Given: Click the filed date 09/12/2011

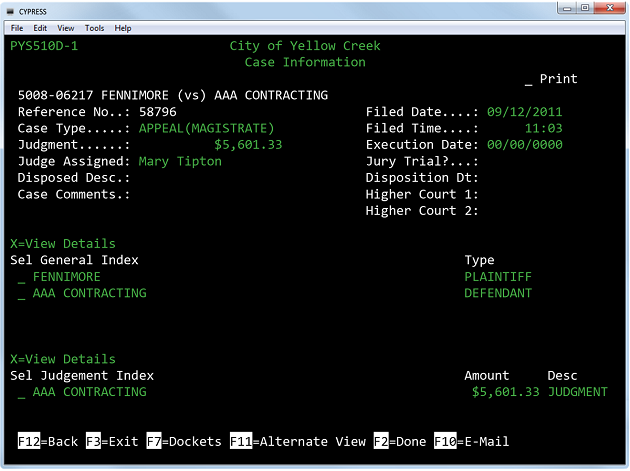Looking at the screenshot, I should pyautogui.click(x=524, y=112).
